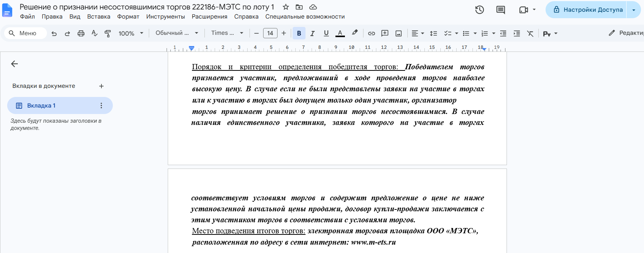Toggle italic formatting

312,33
